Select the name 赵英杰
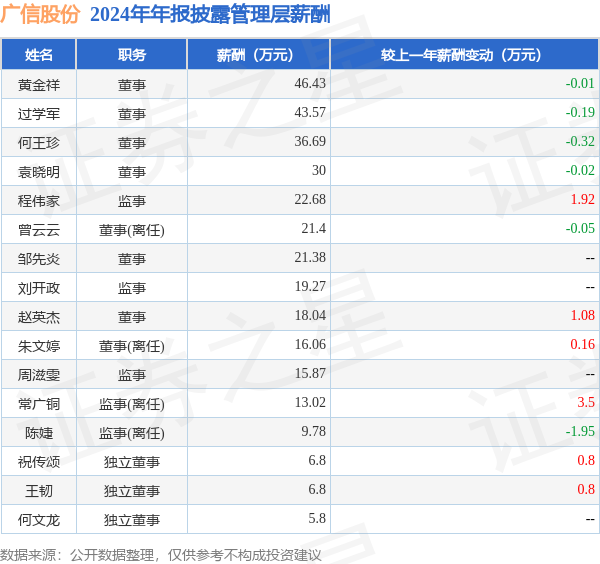 coord(39,317)
